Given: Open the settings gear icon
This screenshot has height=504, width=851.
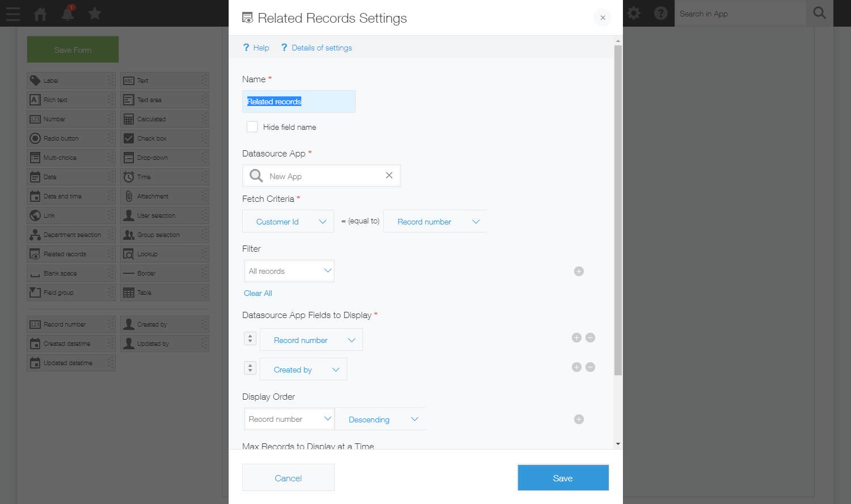Looking at the screenshot, I should pyautogui.click(x=634, y=13).
